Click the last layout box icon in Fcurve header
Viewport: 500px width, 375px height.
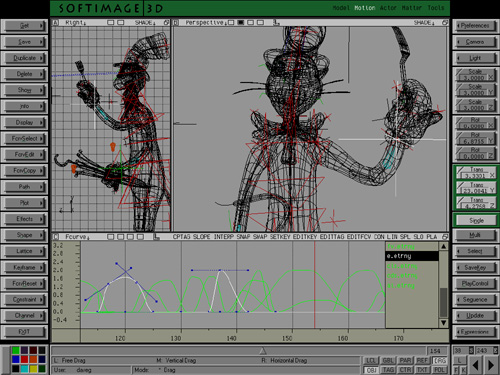[x=140, y=237]
